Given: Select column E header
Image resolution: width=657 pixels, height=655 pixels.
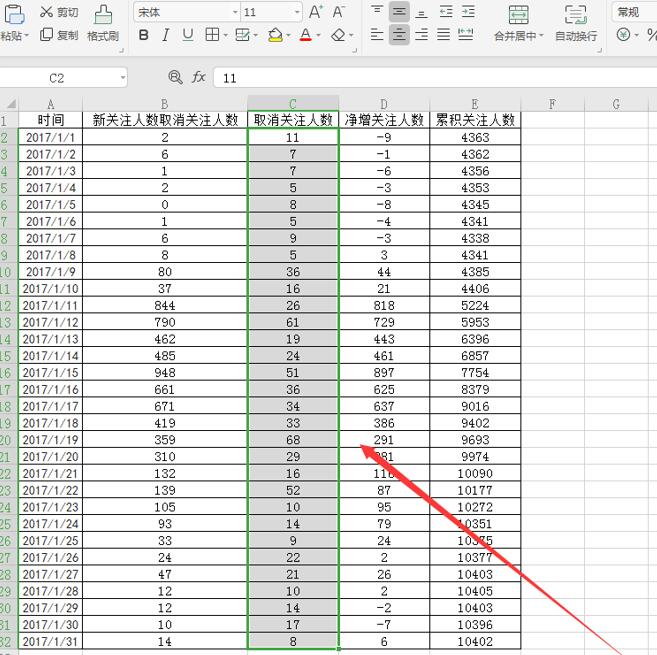Looking at the screenshot, I should (475, 104).
